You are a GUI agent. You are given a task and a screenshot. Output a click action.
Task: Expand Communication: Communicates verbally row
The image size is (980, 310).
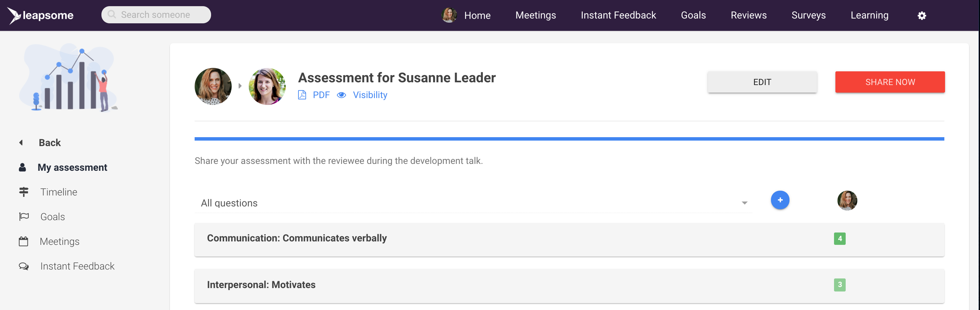click(x=569, y=240)
